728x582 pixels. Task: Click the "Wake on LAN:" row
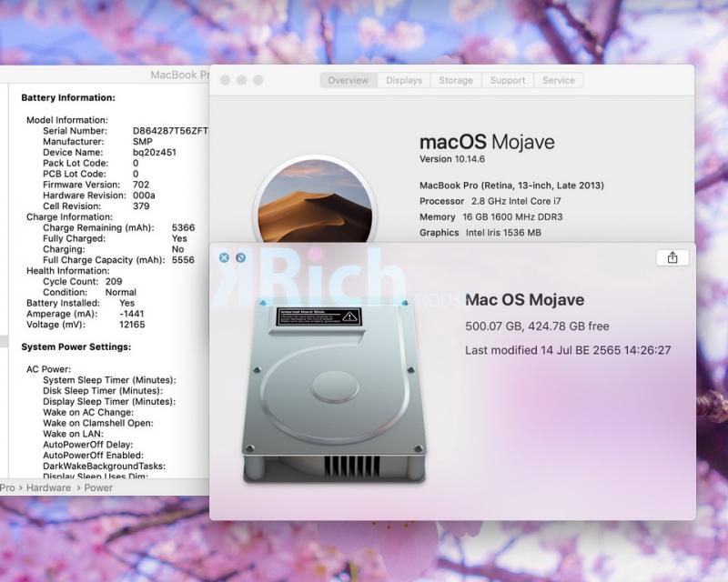74,434
